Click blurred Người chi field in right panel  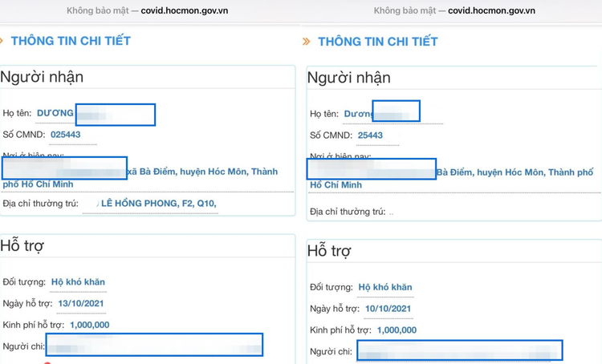(x=459, y=351)
